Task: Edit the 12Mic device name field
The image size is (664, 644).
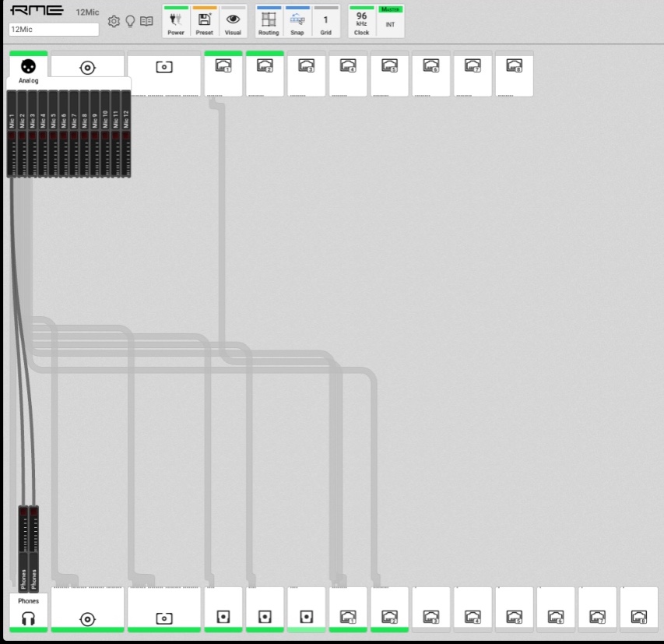Action: 54,29
